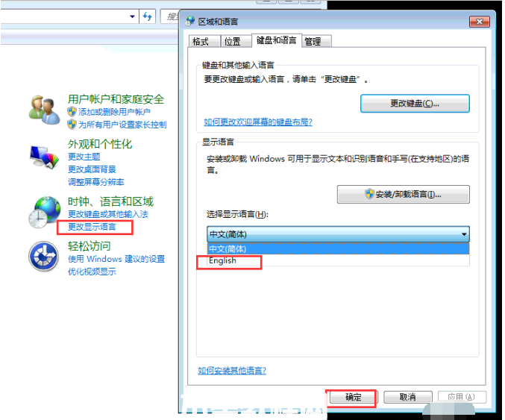Click the 更改键盘(C)... button
The image size is (505, 420).
tap(415, 104)
